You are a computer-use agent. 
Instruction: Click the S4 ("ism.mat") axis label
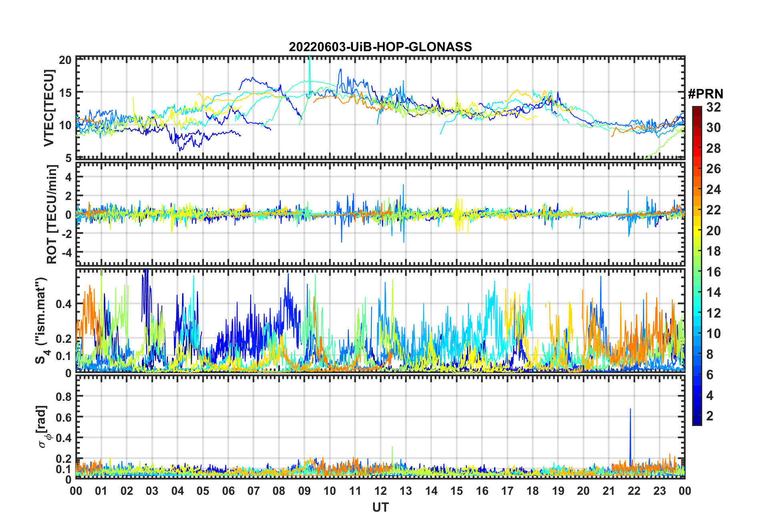point(41,321)
